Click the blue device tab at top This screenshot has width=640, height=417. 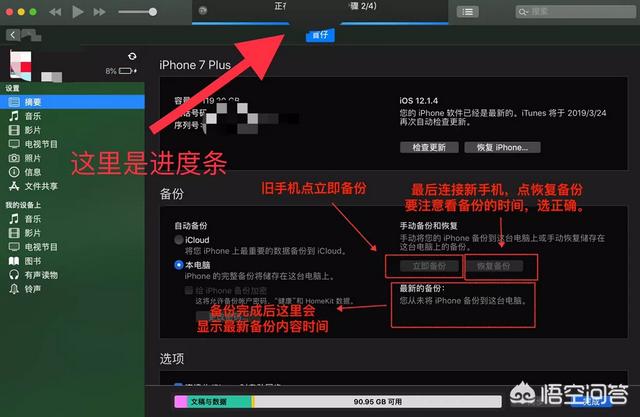[320, 35]
